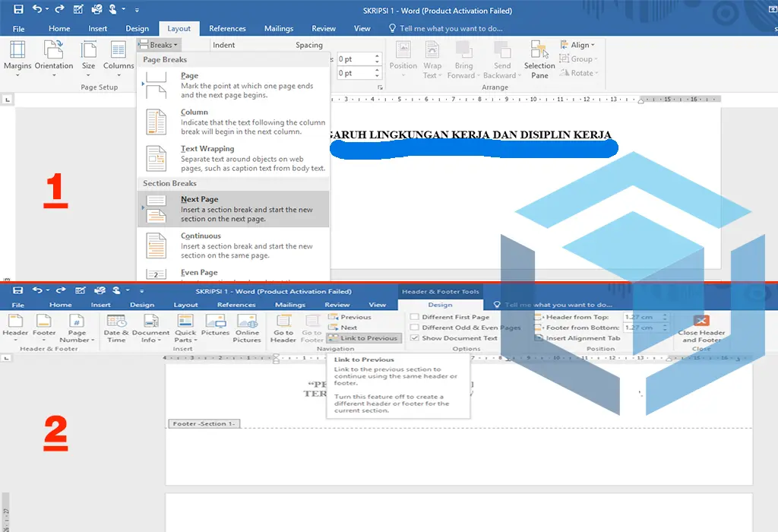Click Save icon in Header & Footer Tools window
This screenshot has height=532, width=778.
point(18,290)
